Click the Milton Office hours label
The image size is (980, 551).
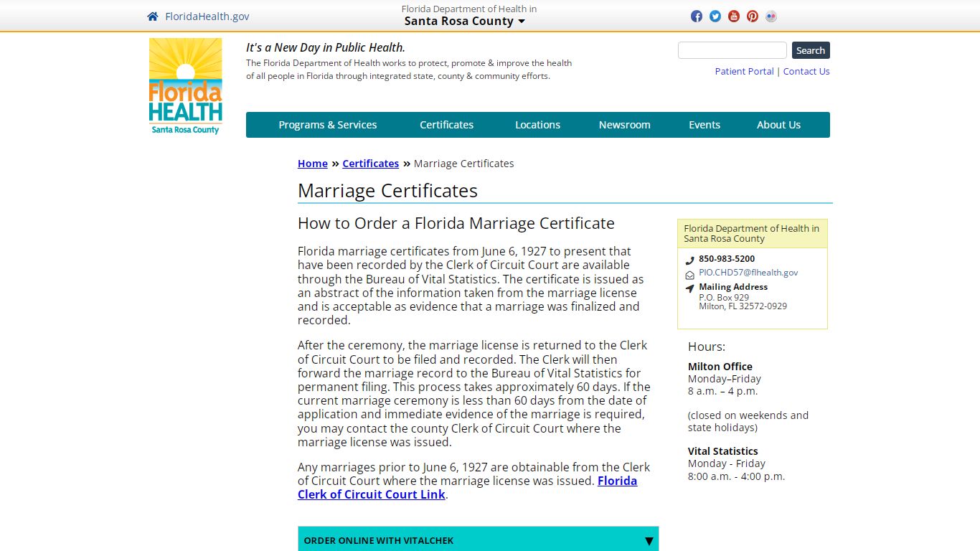(720, 367)
